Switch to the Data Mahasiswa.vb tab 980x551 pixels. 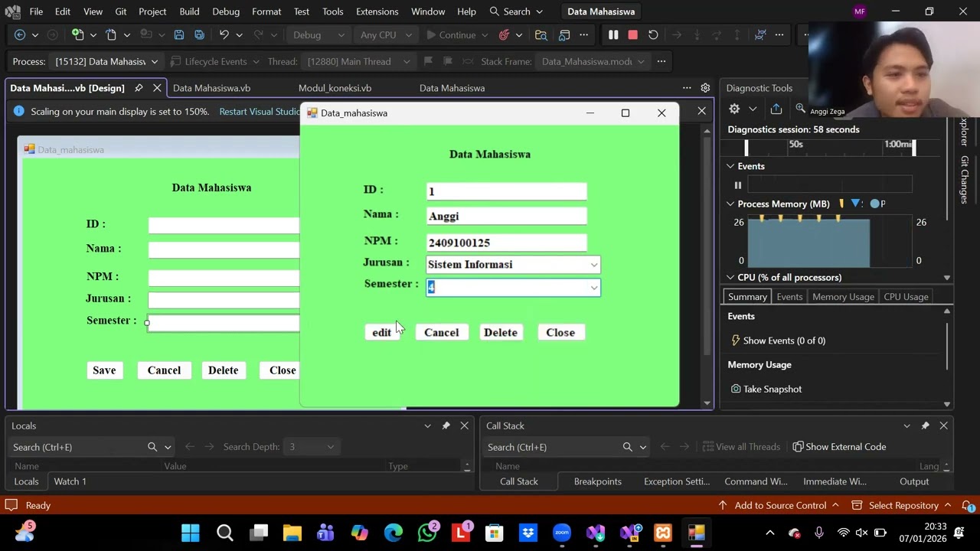click(x=211, y=88)
